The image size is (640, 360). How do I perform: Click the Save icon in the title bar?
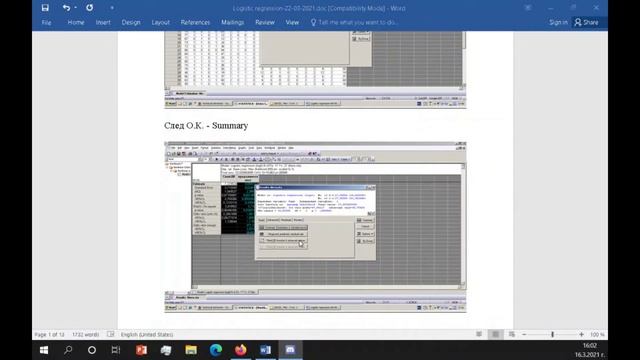[x=45, y=8]
